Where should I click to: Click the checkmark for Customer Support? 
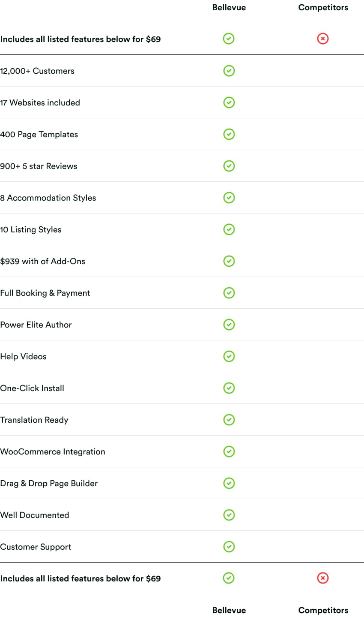[x=229, y=547]
